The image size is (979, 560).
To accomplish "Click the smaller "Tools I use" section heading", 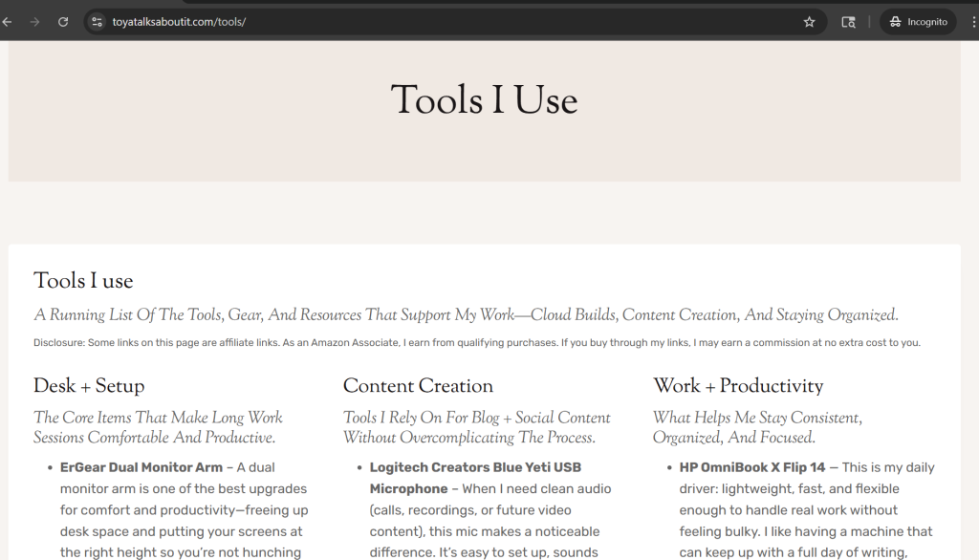I will coord(83,281).
